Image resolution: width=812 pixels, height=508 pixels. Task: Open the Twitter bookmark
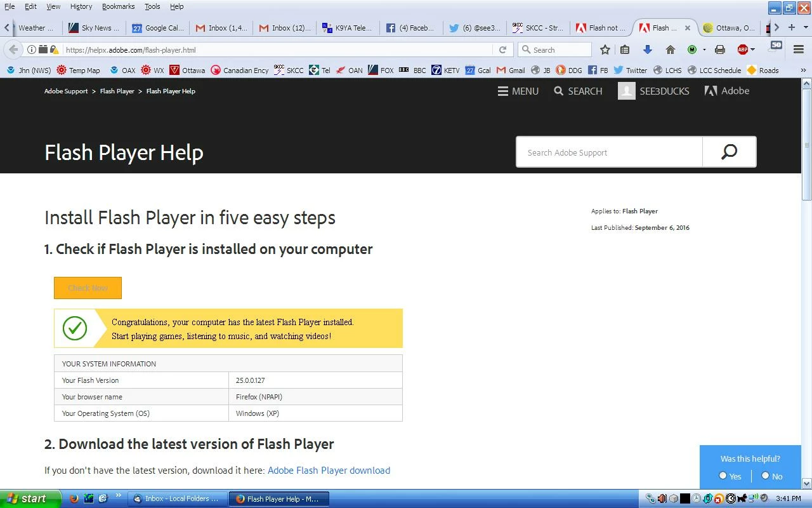point(631,70)
